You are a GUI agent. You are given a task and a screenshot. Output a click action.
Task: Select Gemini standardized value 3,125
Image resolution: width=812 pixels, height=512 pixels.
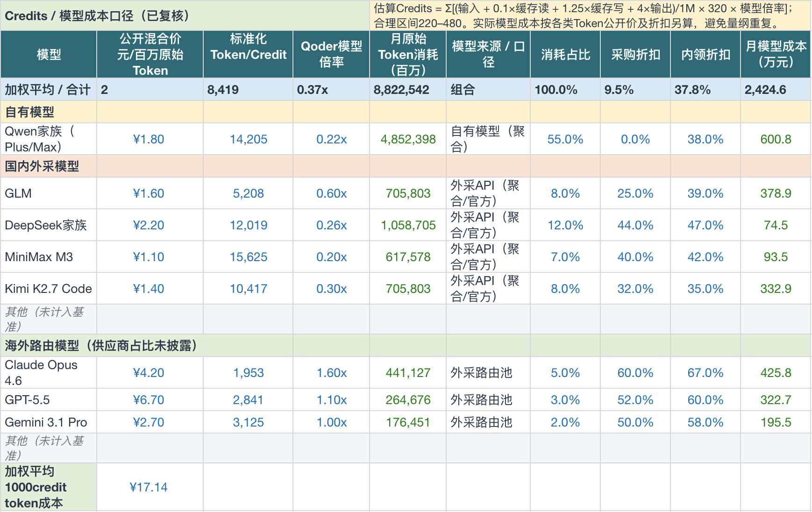248,422
